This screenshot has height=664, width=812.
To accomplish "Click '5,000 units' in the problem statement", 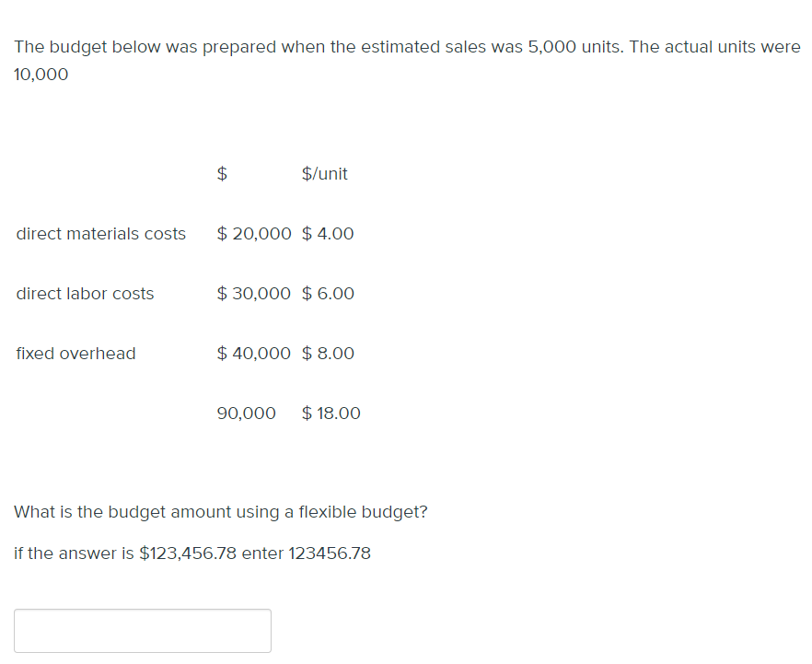I will point(575,47).
